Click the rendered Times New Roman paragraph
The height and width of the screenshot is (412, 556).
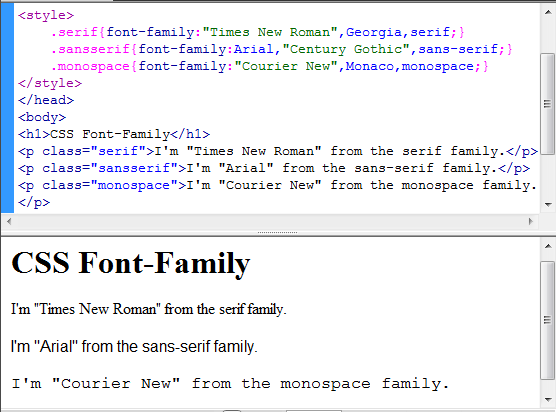(149, 309)
